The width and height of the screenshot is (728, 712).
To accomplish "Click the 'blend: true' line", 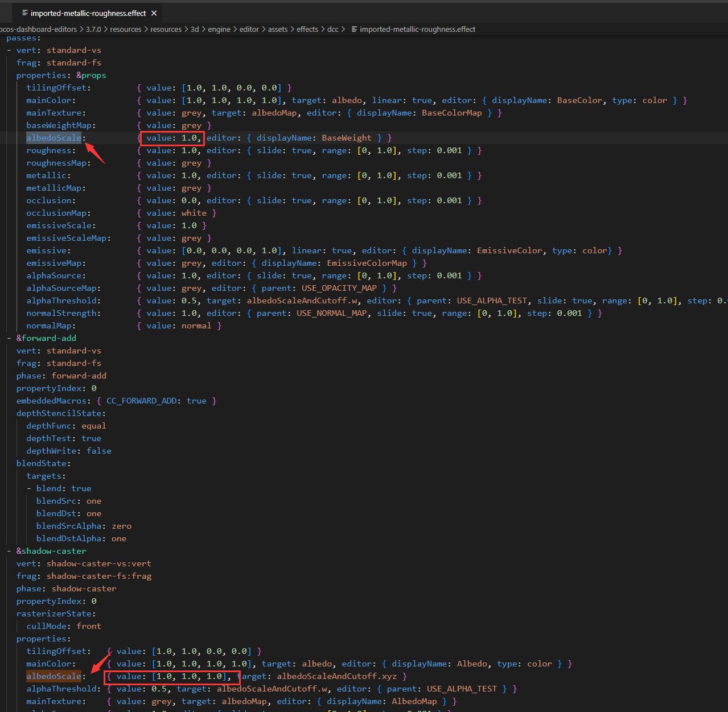I will (x=64, y=488).
